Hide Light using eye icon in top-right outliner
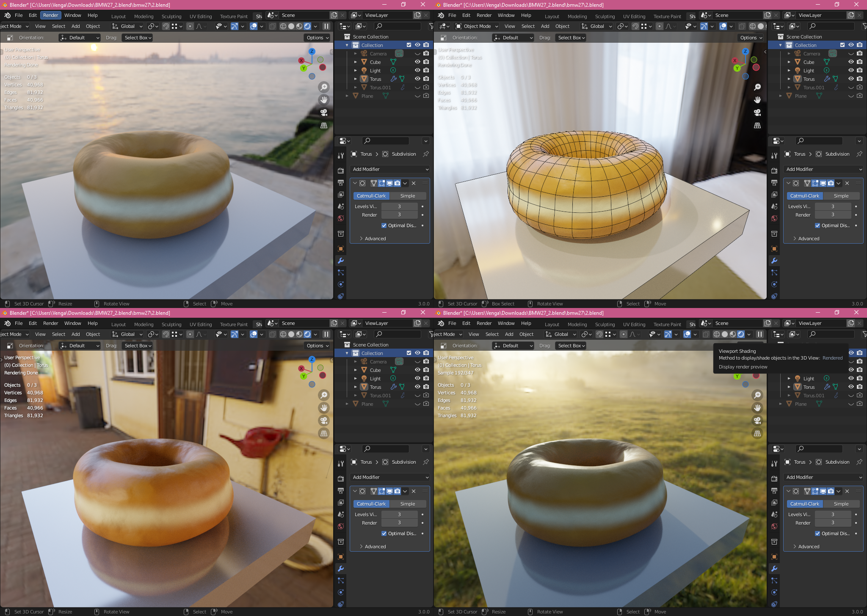This screenshot has width=867, height=616. [x=851, y=70]
